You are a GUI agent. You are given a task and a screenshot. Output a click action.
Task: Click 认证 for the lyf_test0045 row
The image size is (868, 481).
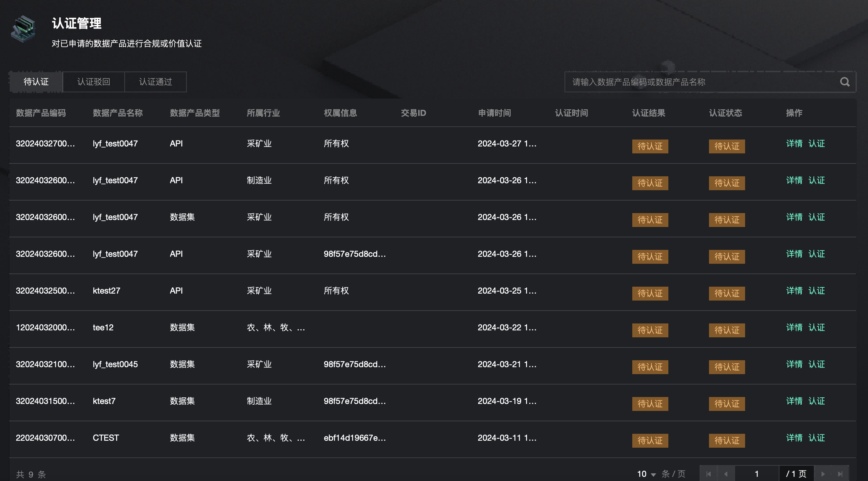(x=817, y=364)
